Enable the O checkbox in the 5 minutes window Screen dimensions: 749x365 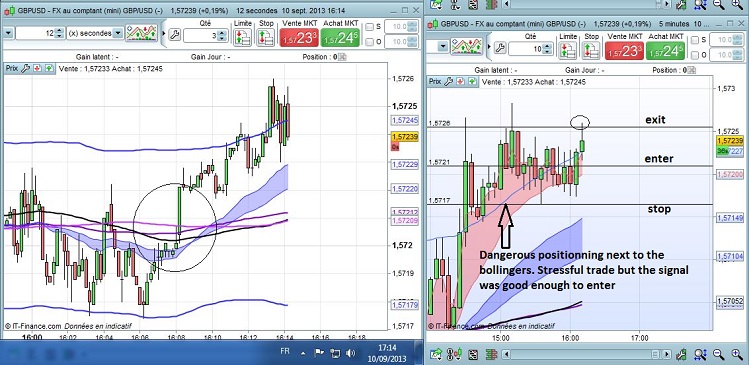coord(695,55)
